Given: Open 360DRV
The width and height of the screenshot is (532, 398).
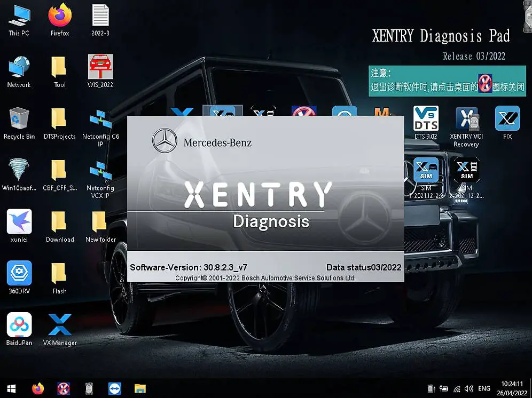Looking at the screenshot, I should tap(19, 275).
